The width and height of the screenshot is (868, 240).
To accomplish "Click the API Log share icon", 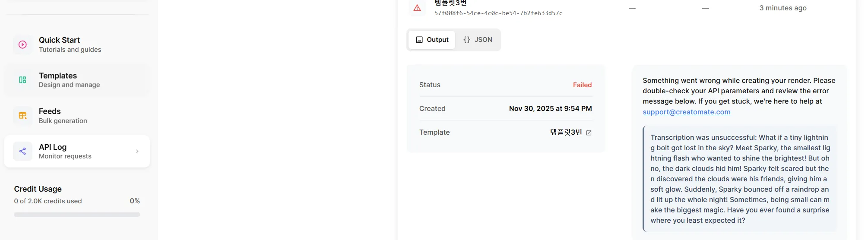I will [22, 151].
